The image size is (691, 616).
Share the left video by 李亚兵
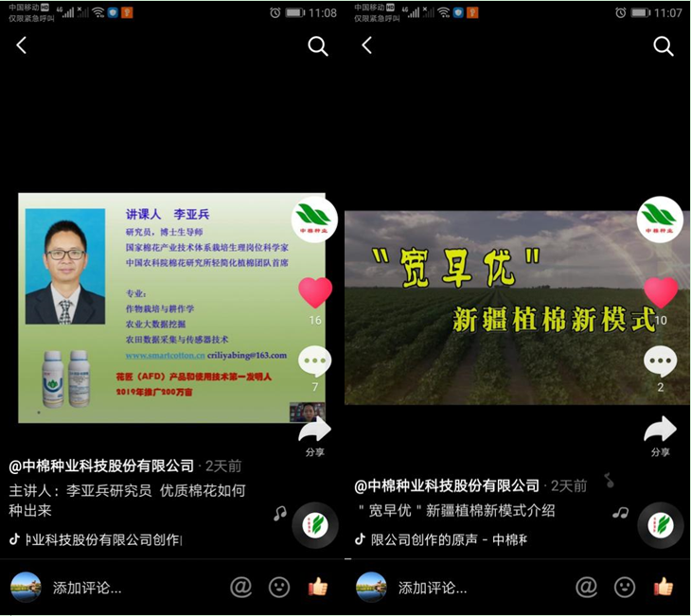(315, 433)
